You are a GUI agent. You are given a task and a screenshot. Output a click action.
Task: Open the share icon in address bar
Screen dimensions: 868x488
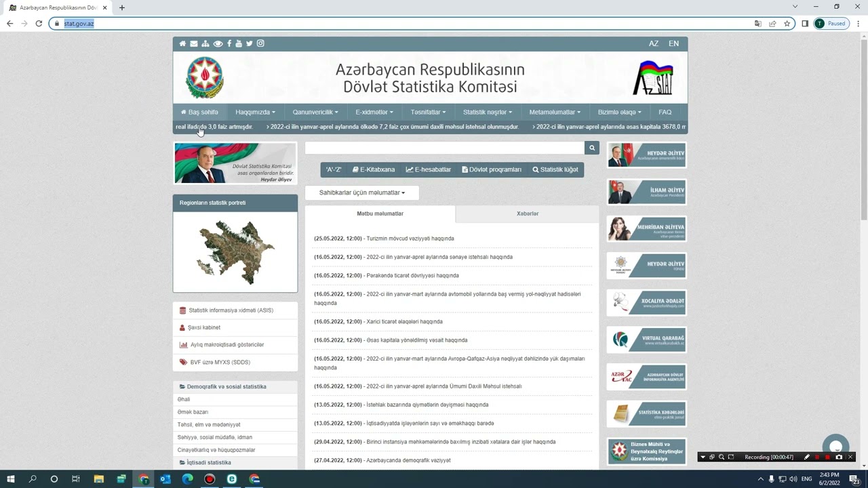click(x=772, y=23)
